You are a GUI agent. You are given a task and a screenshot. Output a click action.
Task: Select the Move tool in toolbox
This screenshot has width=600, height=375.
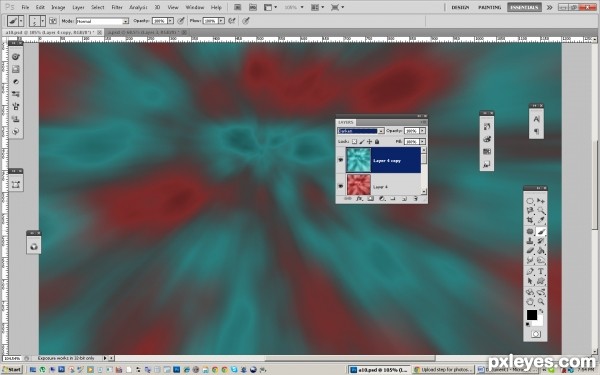click(541, 201)
